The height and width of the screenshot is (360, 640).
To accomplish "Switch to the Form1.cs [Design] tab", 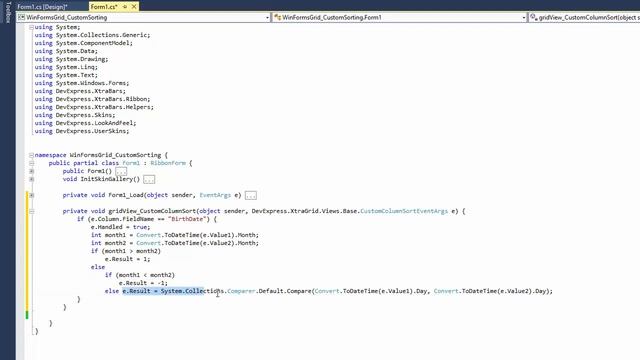I will pos(42,7).
